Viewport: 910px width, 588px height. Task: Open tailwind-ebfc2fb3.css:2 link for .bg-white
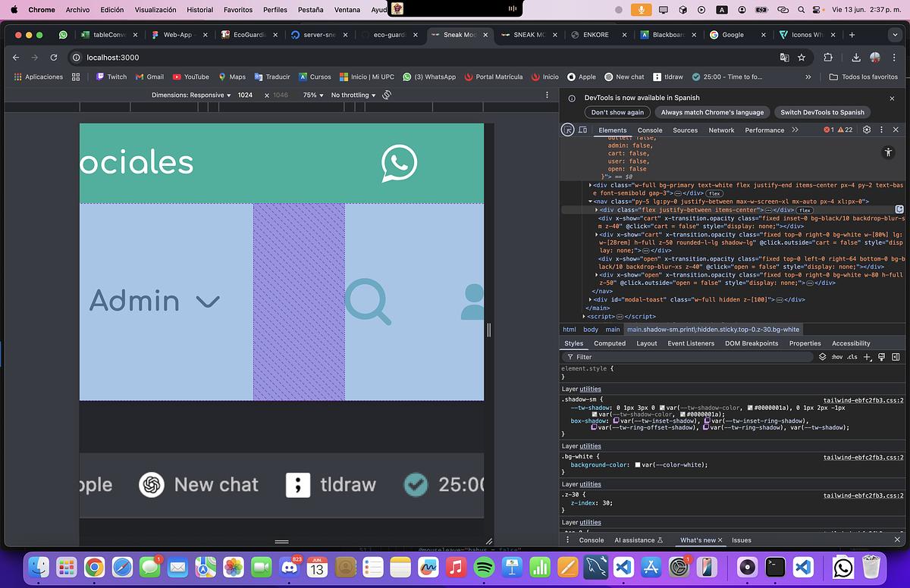click(863, 457)
